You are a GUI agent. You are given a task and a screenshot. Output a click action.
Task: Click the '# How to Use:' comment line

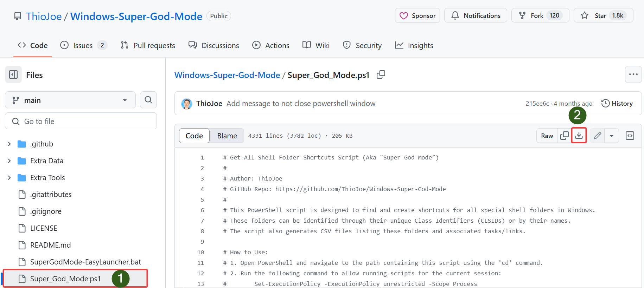coord(246,252)
